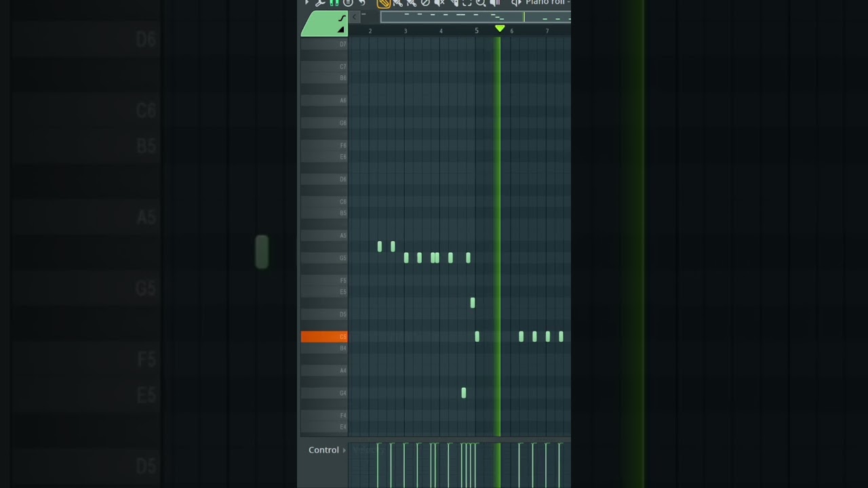This screenshot has height=488, width=868.
Task: Select the C5 note at bar 5
Action: (477, 336)
